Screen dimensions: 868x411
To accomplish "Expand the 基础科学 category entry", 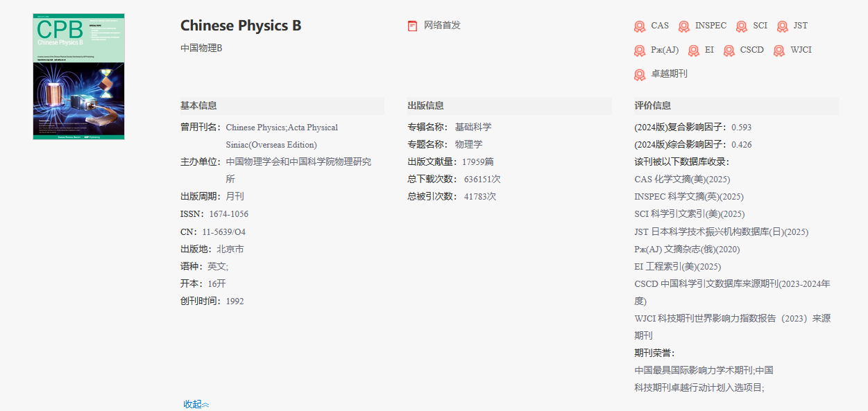I will click(x=473, y=127).
